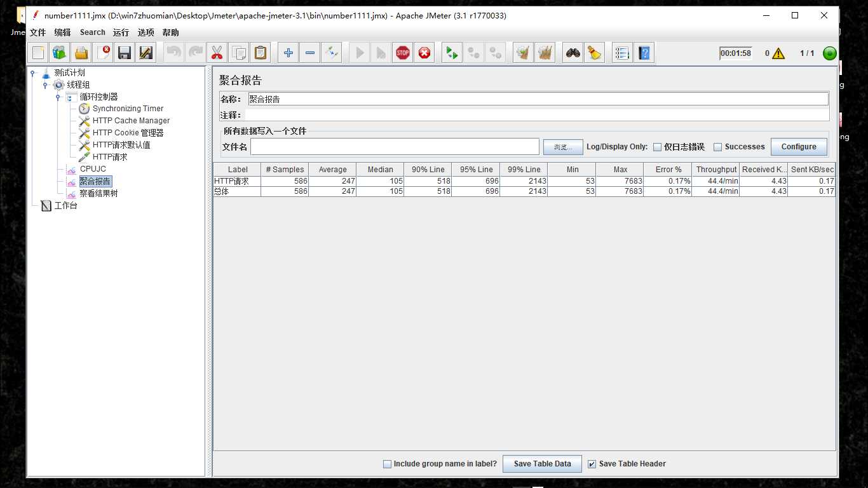Image resolution: width=868 pixels, height=488 pixels.
Task: Click the Copy toolbar icon
Action: coord(239,53)
